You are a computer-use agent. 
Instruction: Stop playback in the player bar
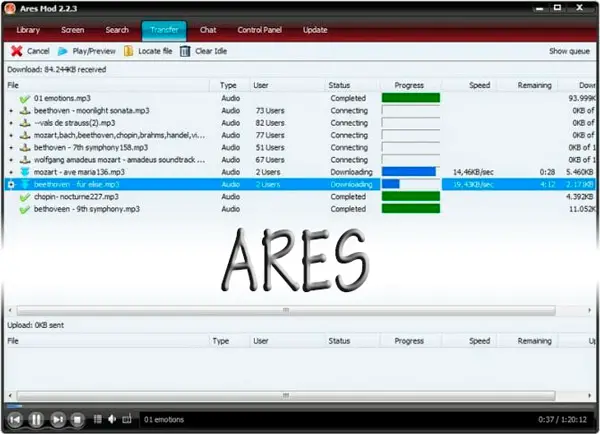[77, 420]
